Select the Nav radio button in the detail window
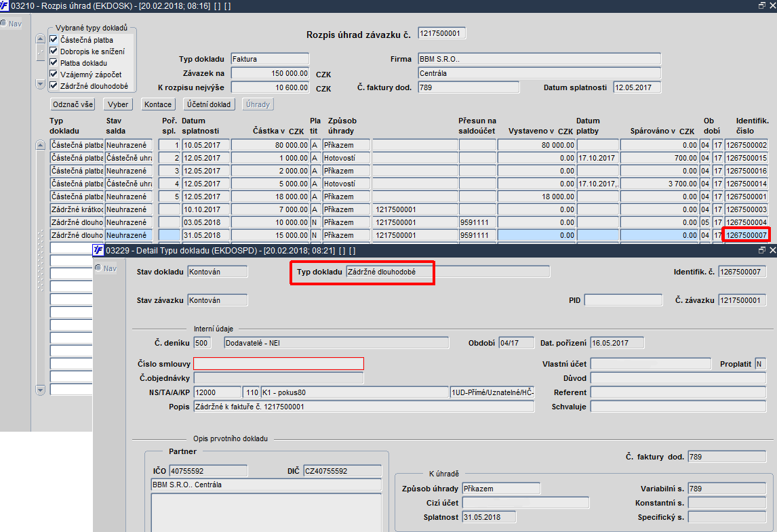 (98, 268)
